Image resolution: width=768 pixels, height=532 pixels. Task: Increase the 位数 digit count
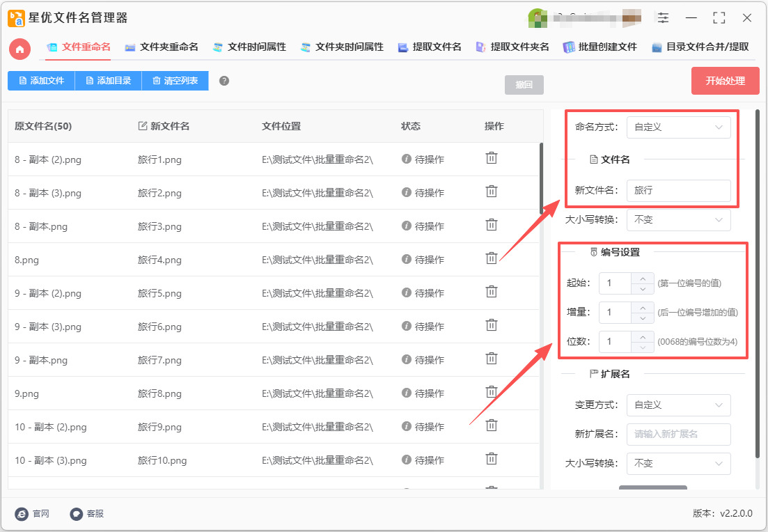pos(643,337)
